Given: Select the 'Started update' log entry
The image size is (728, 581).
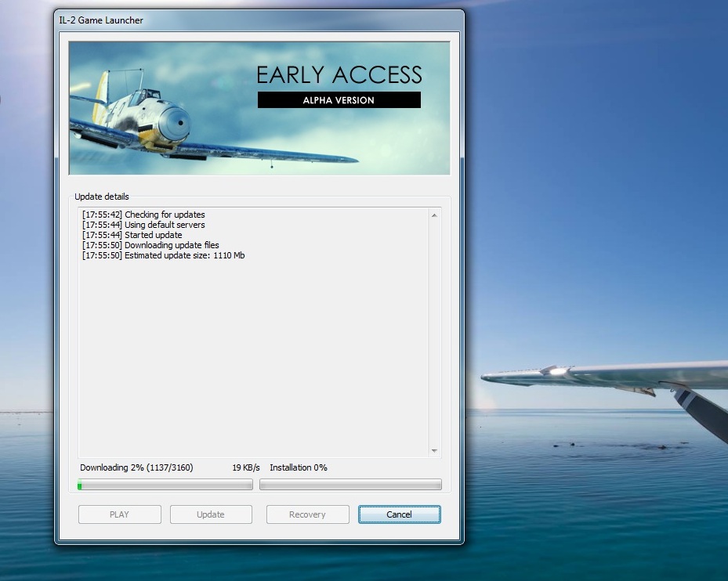Looking at the screenshot, I should [132, 235].
